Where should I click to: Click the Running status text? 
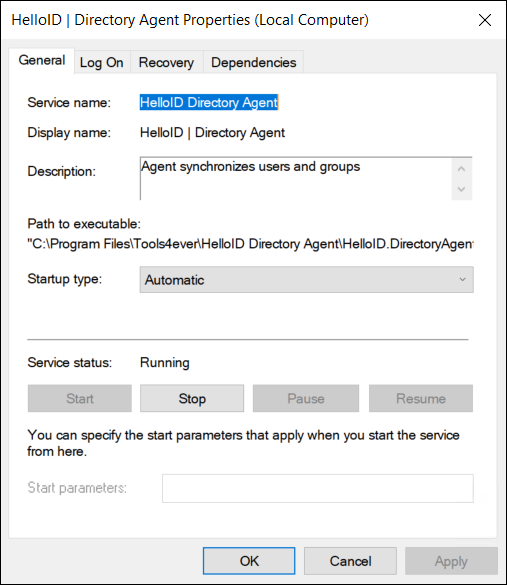(x=165, y=363)
